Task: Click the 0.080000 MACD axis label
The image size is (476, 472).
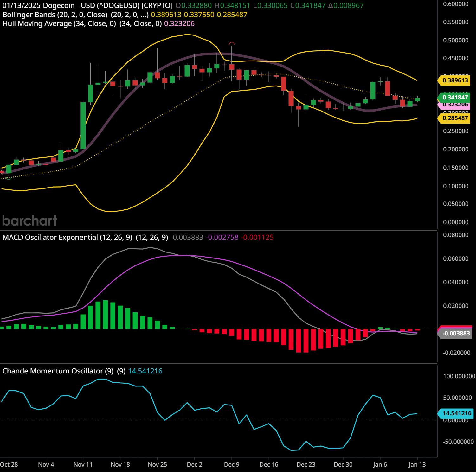Action: [x=456, y=235]
